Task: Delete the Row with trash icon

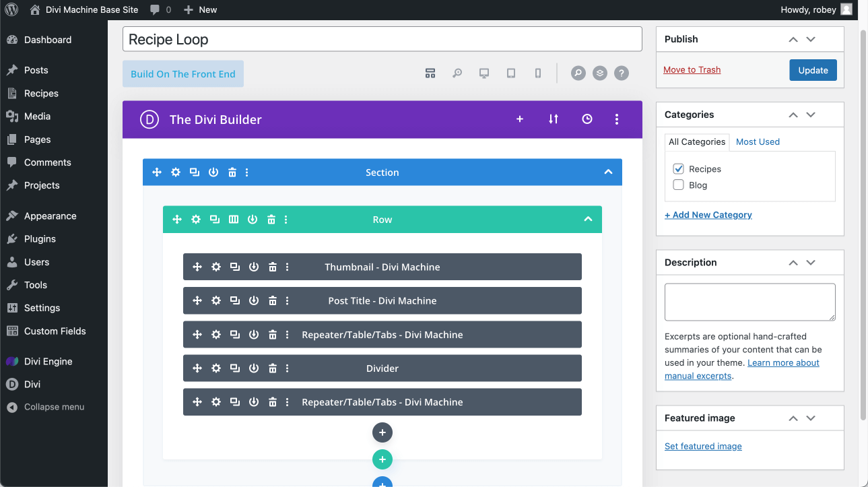Action: coord(271,220)
